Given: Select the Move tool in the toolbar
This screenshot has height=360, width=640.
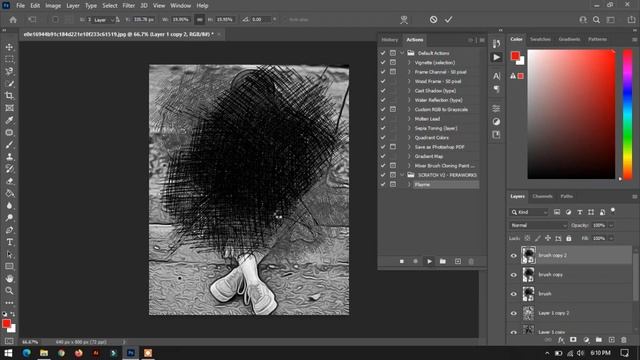Looking at the screenshot, I should click(9, 47).
